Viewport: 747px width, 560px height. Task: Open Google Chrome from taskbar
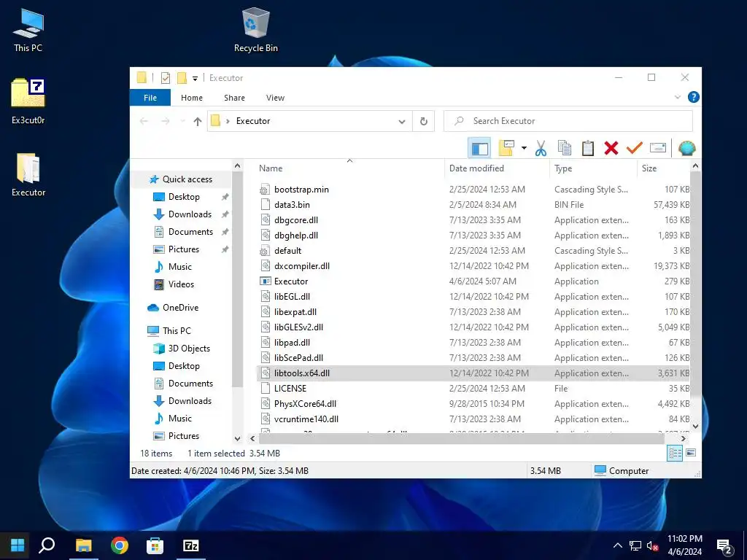pos(119,545)
